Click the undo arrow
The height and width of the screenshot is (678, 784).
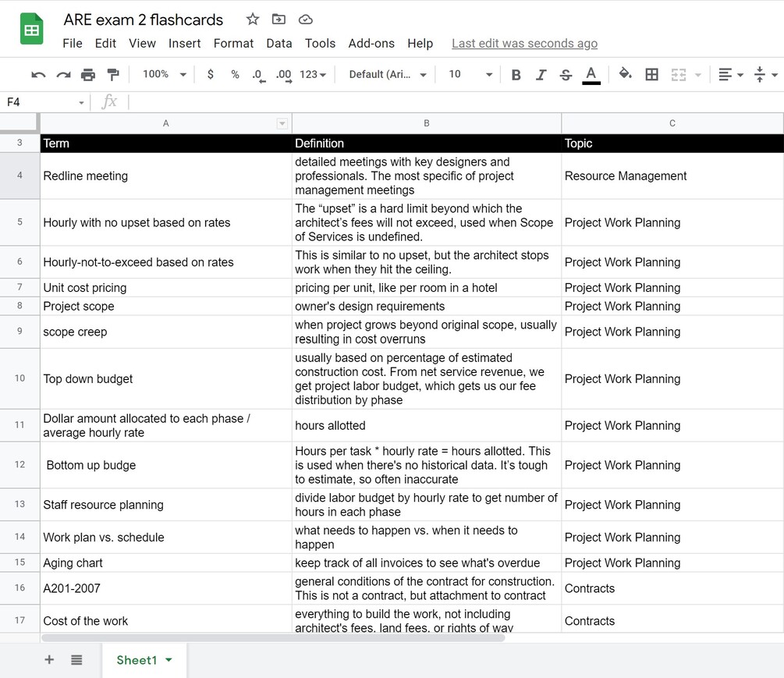(x=38, y=74)
